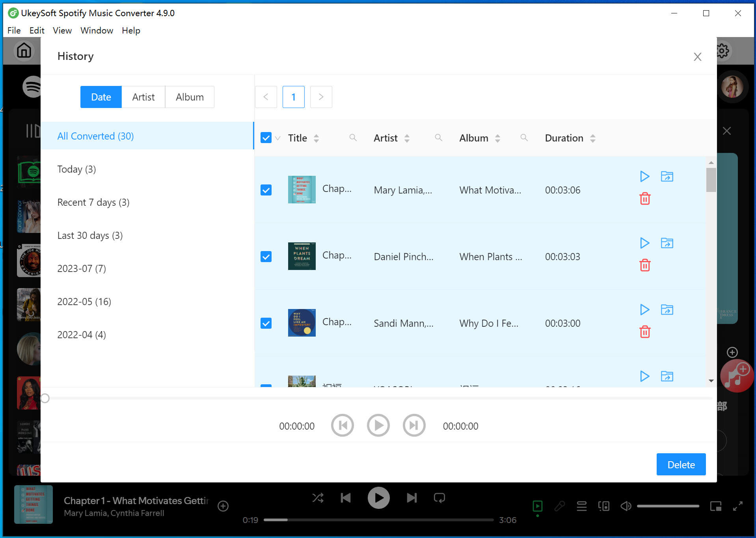Toggle the select-all checkbox in header
The height and width of the screenshot is (538, 756).
click(266, 138)
